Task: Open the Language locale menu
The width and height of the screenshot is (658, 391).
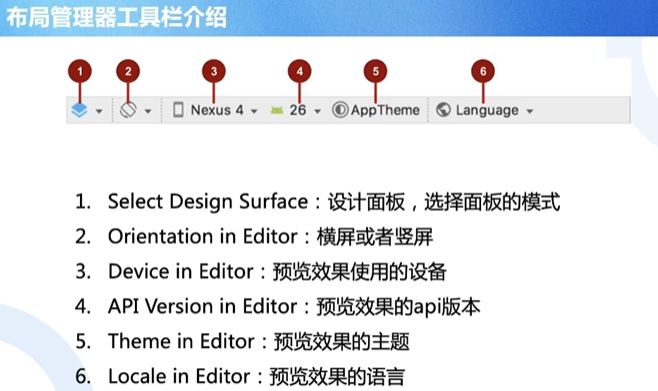Action: 487,111
